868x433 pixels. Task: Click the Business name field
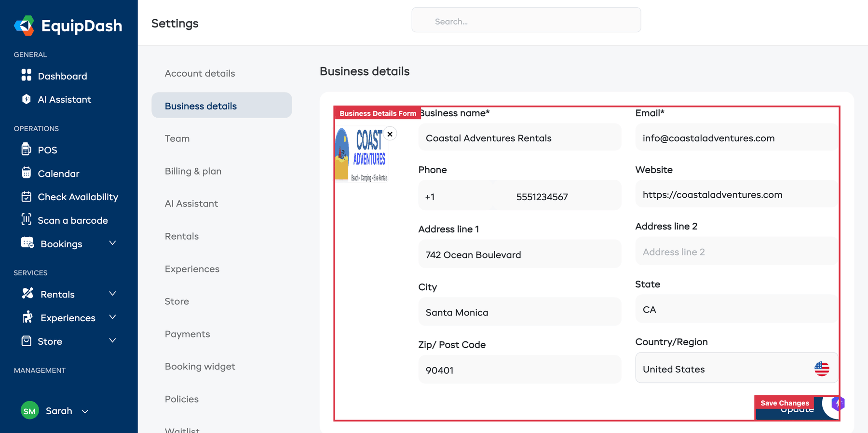(520, 137)
